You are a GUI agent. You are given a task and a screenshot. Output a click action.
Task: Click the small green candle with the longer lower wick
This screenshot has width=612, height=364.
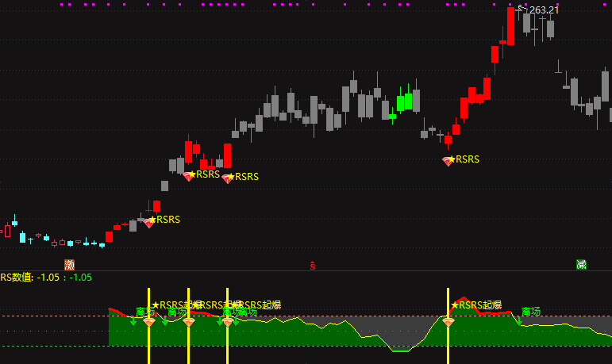click(392, 116)
